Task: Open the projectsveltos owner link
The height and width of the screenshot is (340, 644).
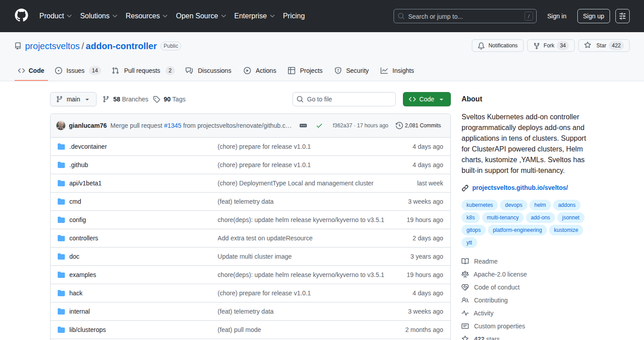Action: (x=52, y=46)
